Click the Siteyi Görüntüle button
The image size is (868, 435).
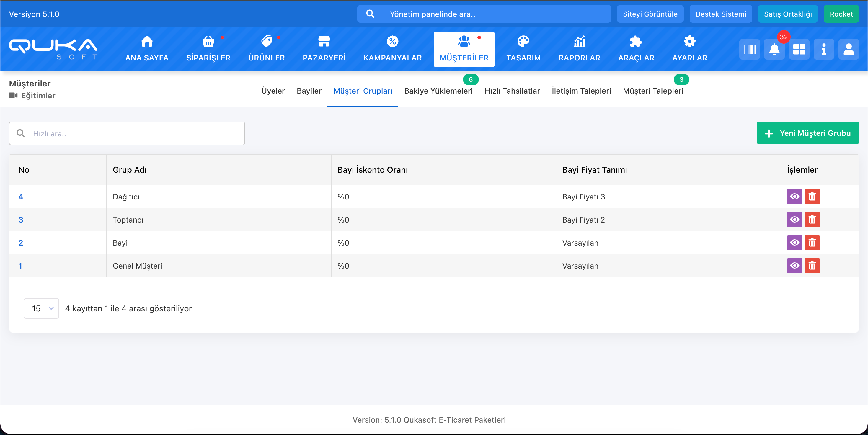pyautogui.click(x=650, y=14)
